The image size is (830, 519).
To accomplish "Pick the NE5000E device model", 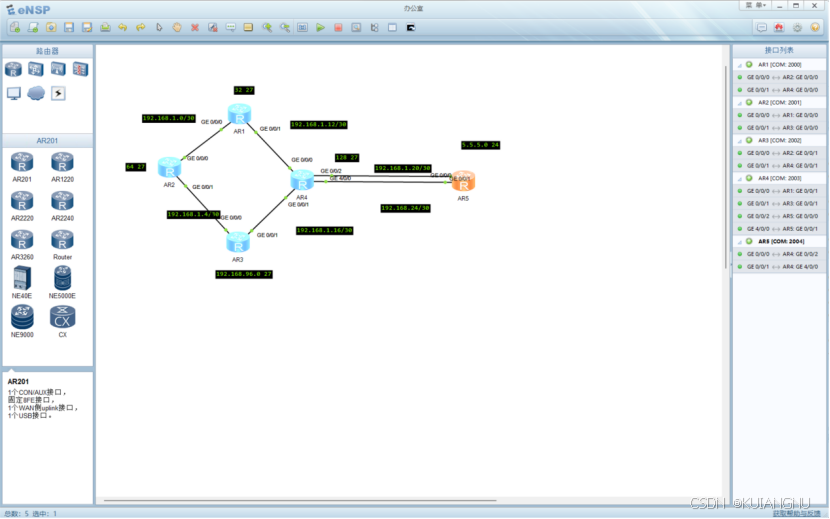I will pyautogui.click(x=62, y=283).
